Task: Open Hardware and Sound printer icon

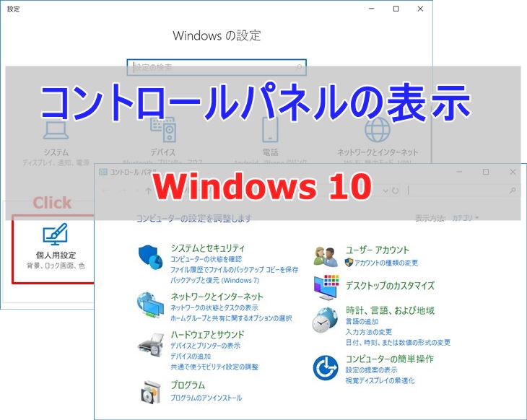Action: pos(151,344)
